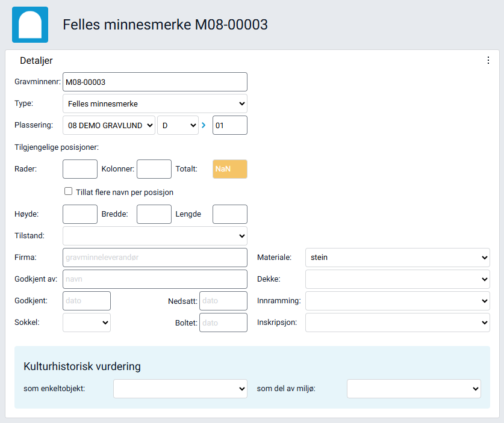Open the Materiale dropdown showing stein
The image size is (504, 423).
397,257
